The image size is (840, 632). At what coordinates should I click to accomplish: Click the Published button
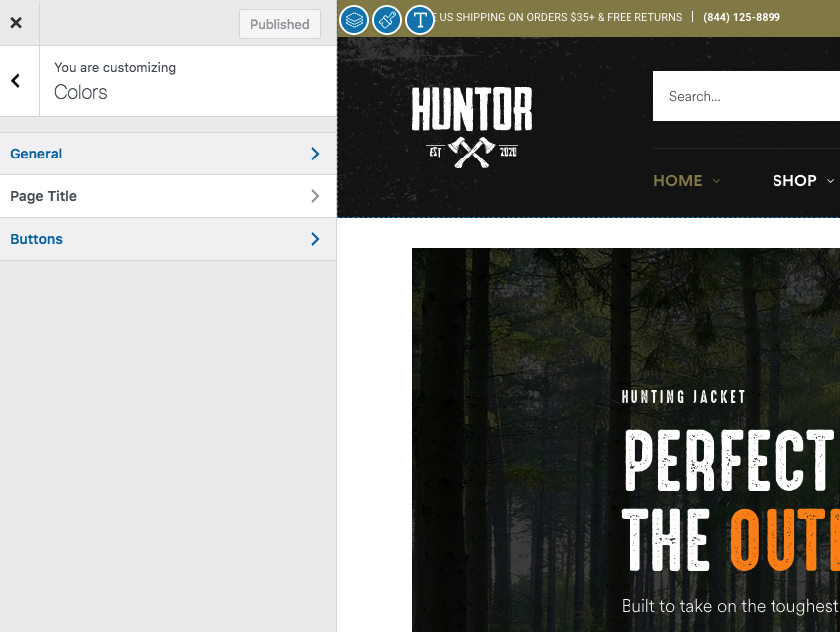279,24
